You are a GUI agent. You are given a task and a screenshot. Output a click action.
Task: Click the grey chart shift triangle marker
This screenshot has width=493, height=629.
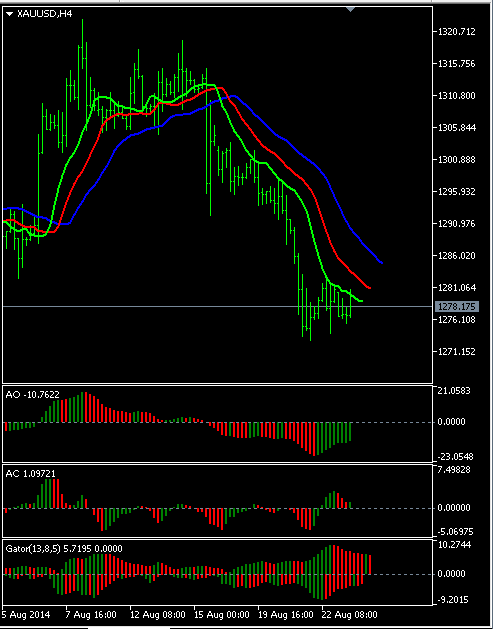pos(350,9)
